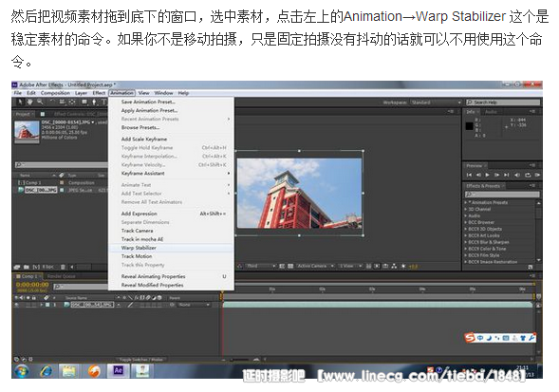Screen dimensions: 559x392
Task: Click the trash Delete icon in Project panel
Action: [x=63, y=267]
